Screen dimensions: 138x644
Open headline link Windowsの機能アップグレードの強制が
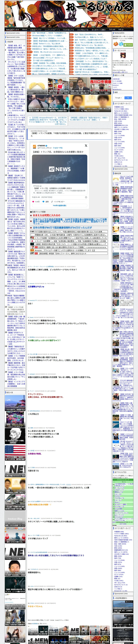tap(48, 36)
